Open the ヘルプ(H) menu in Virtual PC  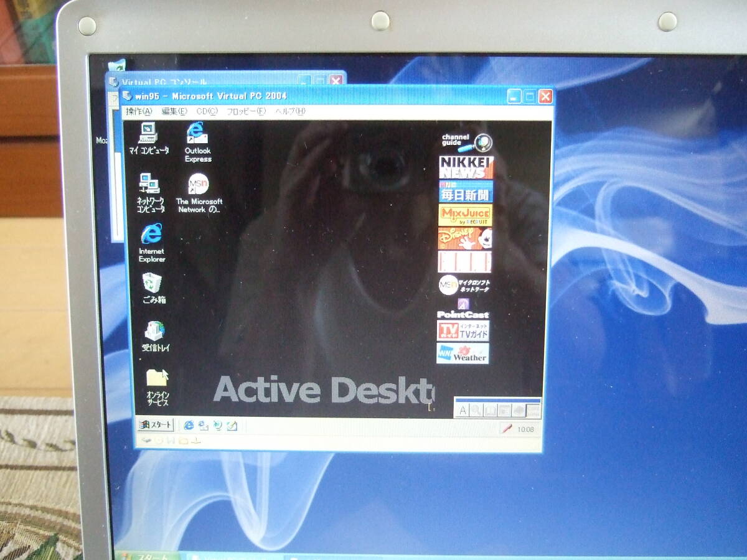point(290,111)
